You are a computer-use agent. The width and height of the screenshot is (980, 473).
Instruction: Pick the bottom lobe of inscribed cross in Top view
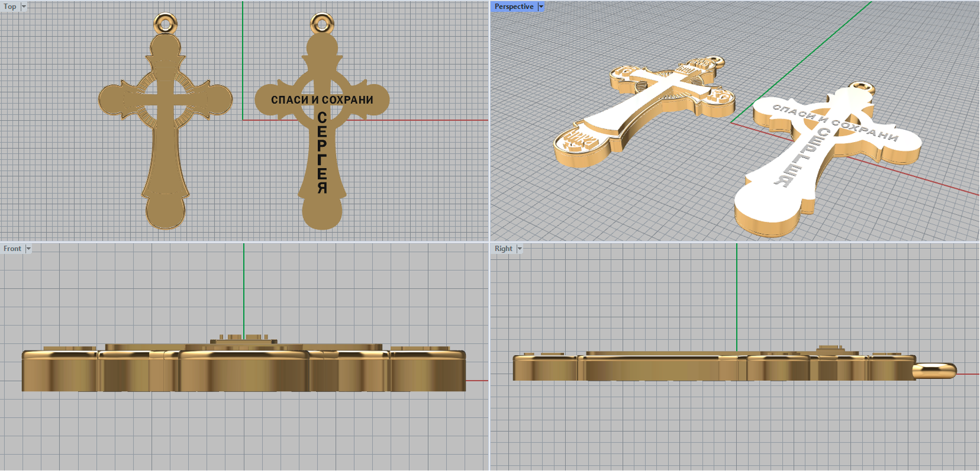[322, 214]
